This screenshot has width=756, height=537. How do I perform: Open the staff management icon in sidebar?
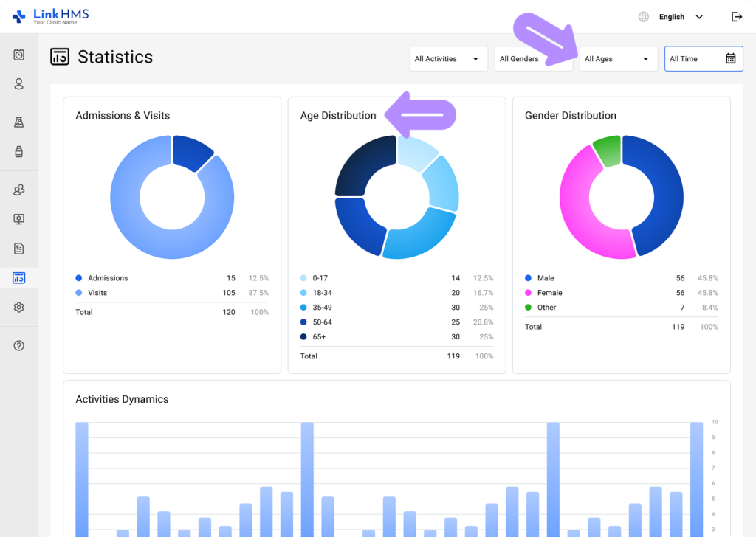click(18, 190)
